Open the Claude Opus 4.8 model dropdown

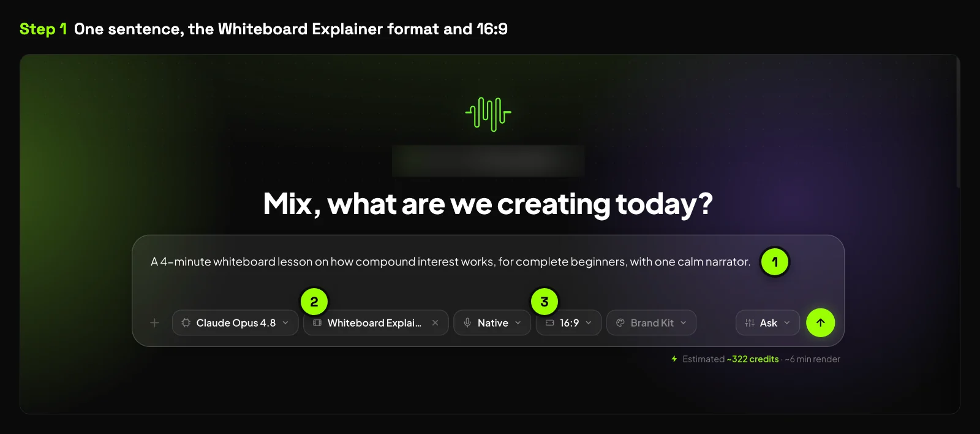pos(235,322)
